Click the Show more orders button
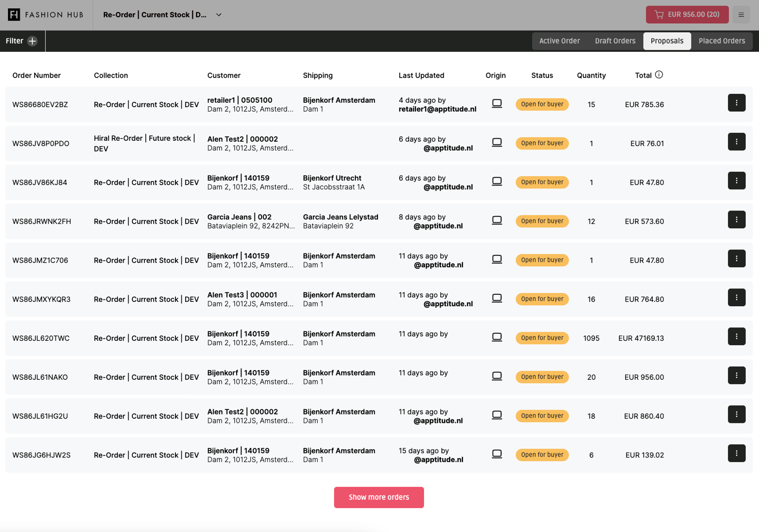 pyautogui.click(x=379, y=497)
